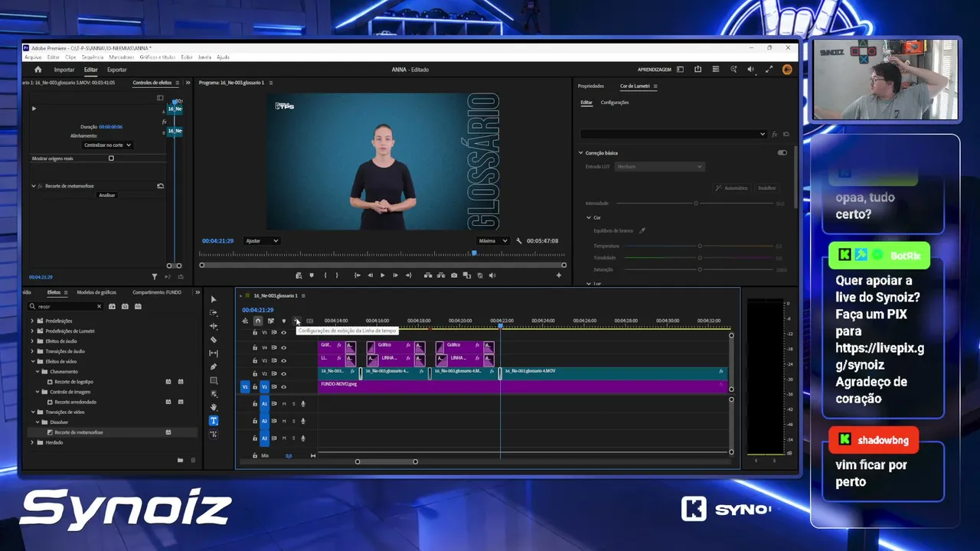Image resolution: width=980 pixels, height=551 pixels.
Task: Open the Propriedades panel tab
Action: 591,86
